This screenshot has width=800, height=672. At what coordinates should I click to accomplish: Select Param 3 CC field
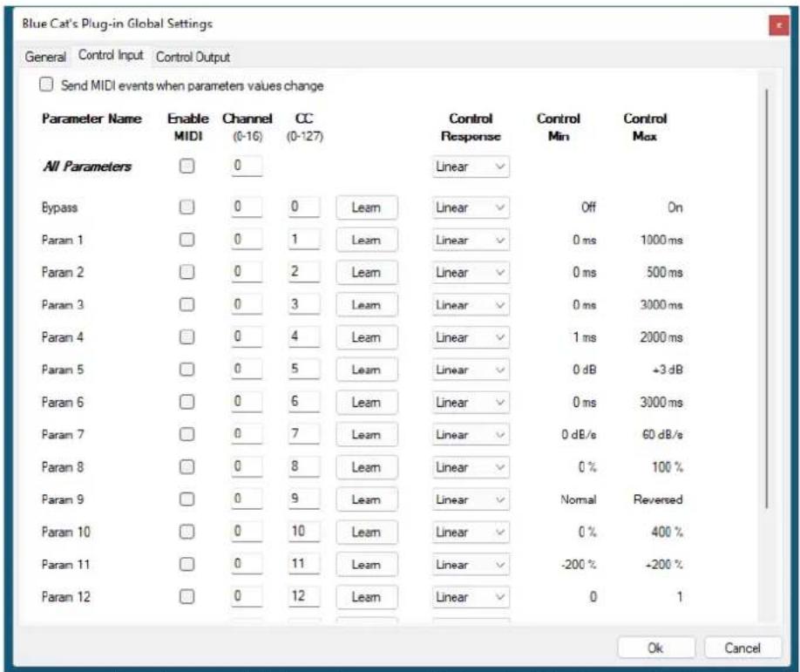pyautogui.click(x=304, y=304)
